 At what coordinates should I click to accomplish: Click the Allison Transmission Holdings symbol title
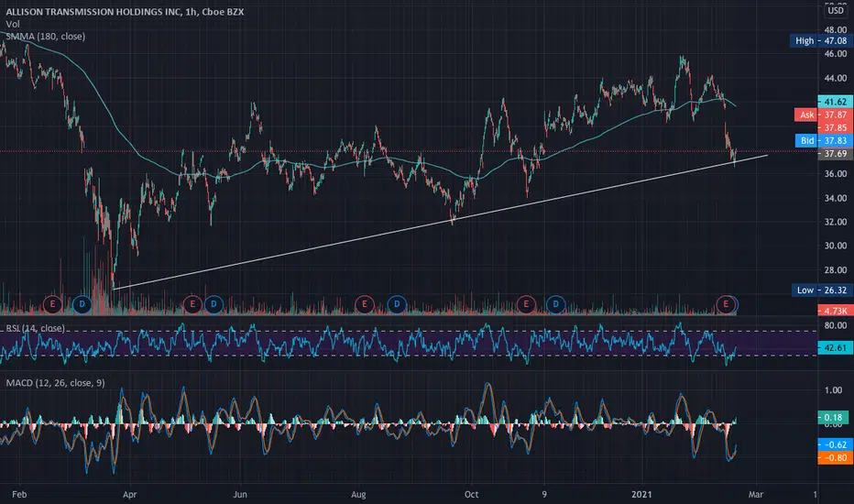(x=125, y=11)
